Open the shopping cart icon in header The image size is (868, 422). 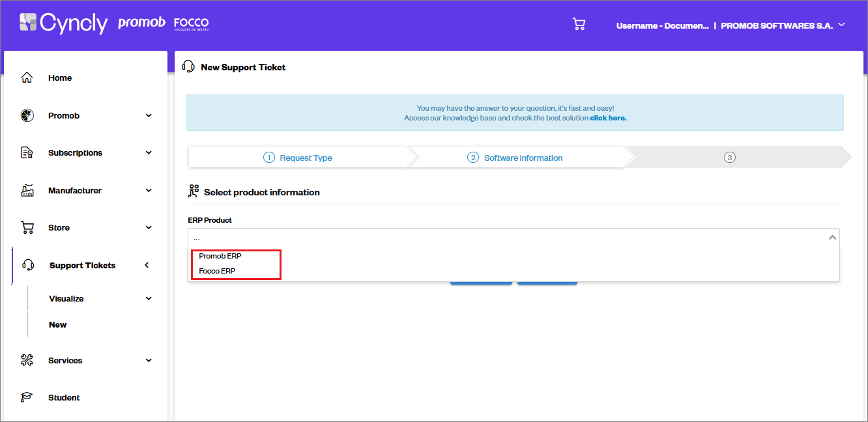coord(579,24)
